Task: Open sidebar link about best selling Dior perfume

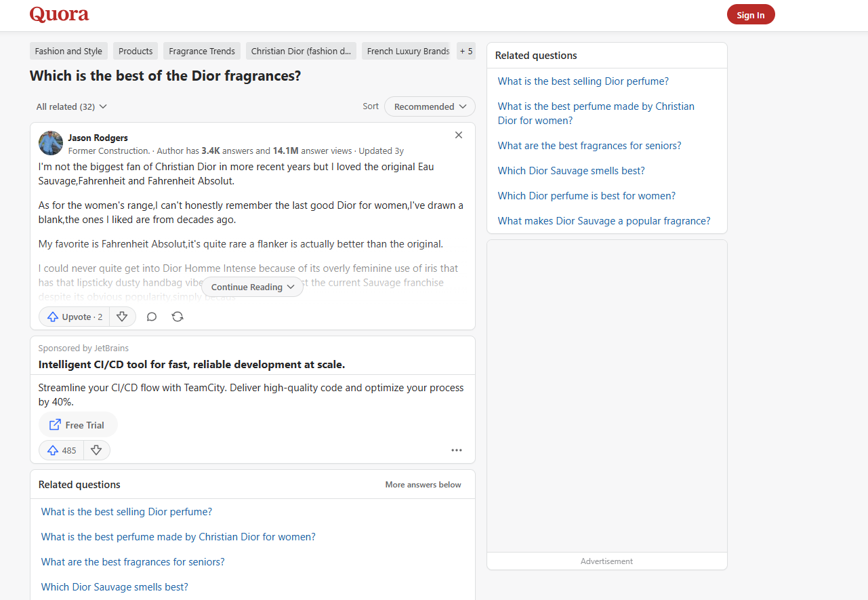Action: pyautogui.click(x=583, y=81)
